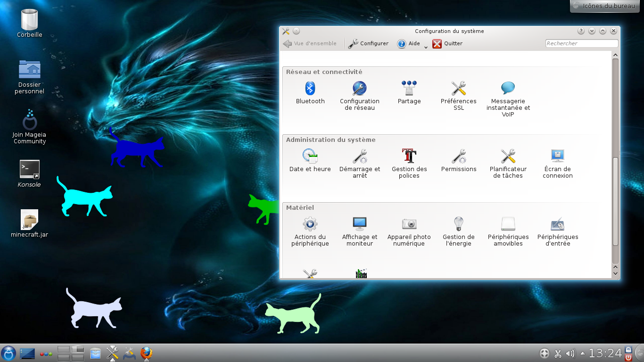
Task: Click the red power leave button
Action: coord(628,357)
